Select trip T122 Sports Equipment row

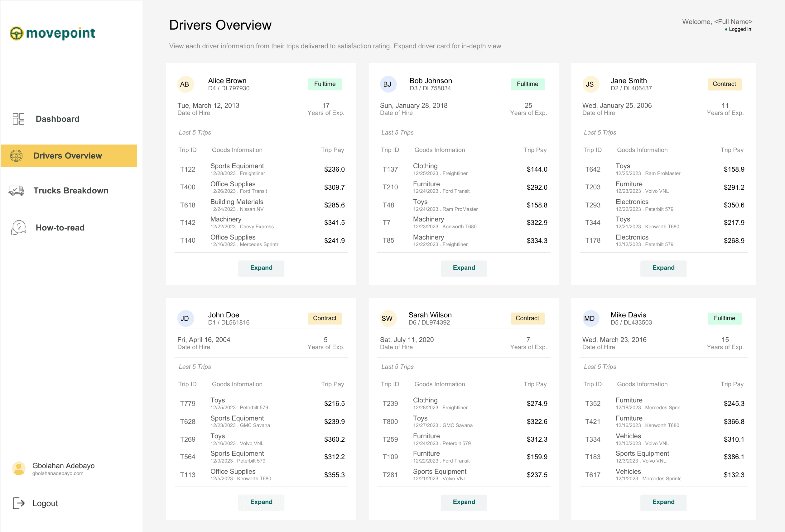(261, 169)
